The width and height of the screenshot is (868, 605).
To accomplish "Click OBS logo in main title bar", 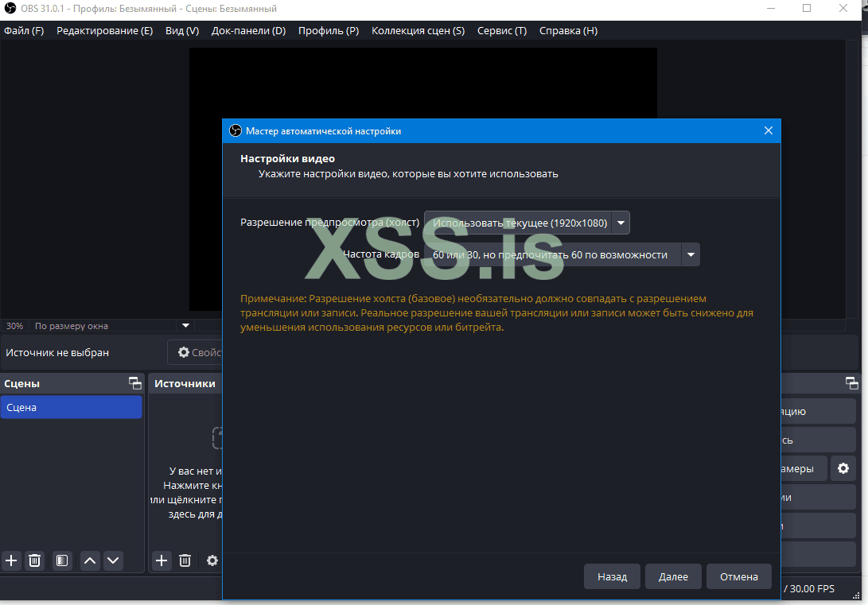I will click(x=10, y=8).
